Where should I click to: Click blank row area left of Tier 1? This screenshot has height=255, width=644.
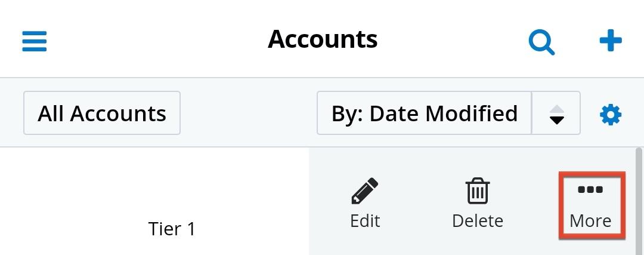(60, 229)
